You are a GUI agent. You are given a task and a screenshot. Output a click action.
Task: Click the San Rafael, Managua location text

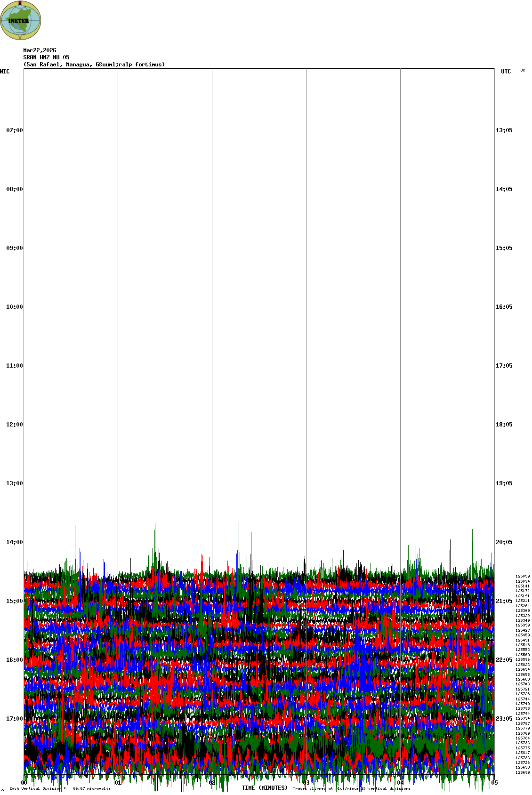tap(94, 64)
